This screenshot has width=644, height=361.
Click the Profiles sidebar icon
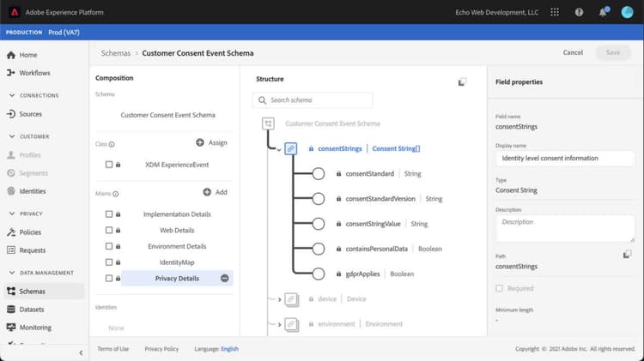coord(11,155)
